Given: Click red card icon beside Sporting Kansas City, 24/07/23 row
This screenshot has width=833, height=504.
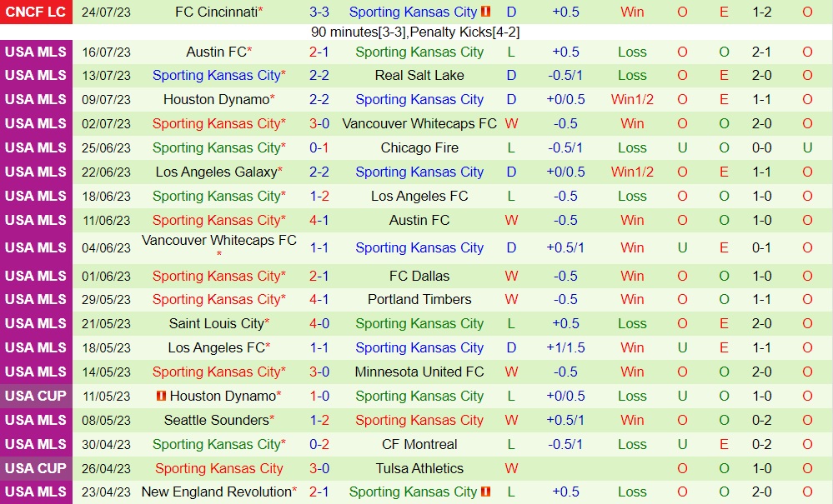Looking at the screenshot, I should (487, 12).
